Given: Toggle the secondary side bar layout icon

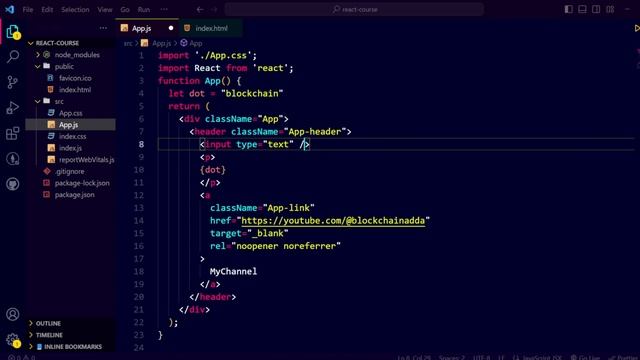Looking at the screenshot, I should [596, 9].
